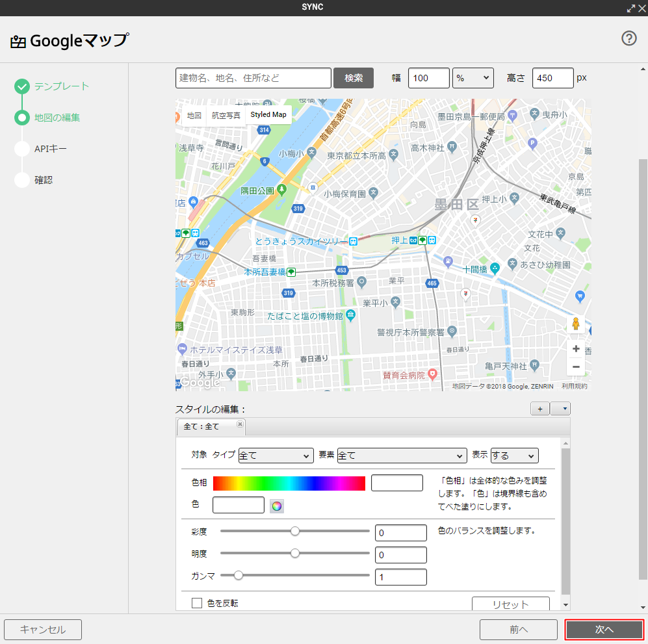Open the 表示 する dropdown

[x=515, y=456]
